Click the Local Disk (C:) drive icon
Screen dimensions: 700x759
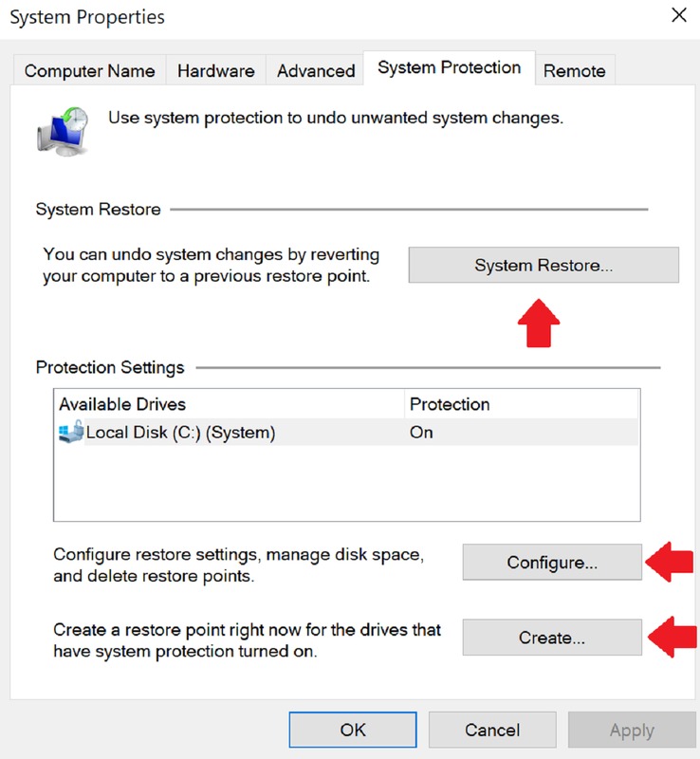[71, 433]
